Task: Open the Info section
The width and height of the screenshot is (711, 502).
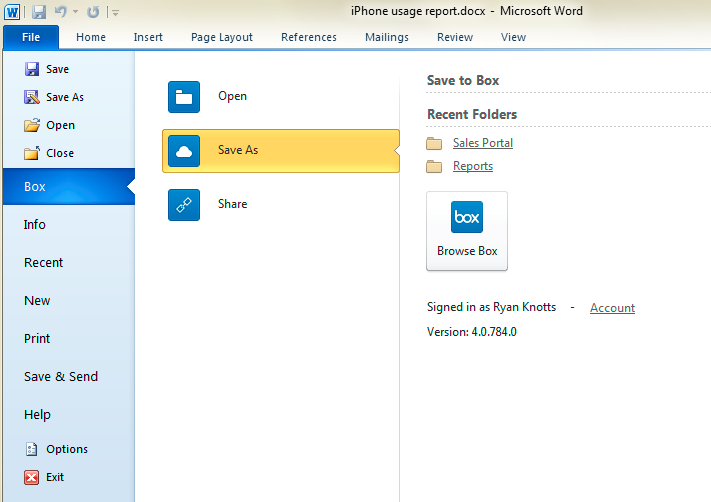Action: (x=34, y=224)
